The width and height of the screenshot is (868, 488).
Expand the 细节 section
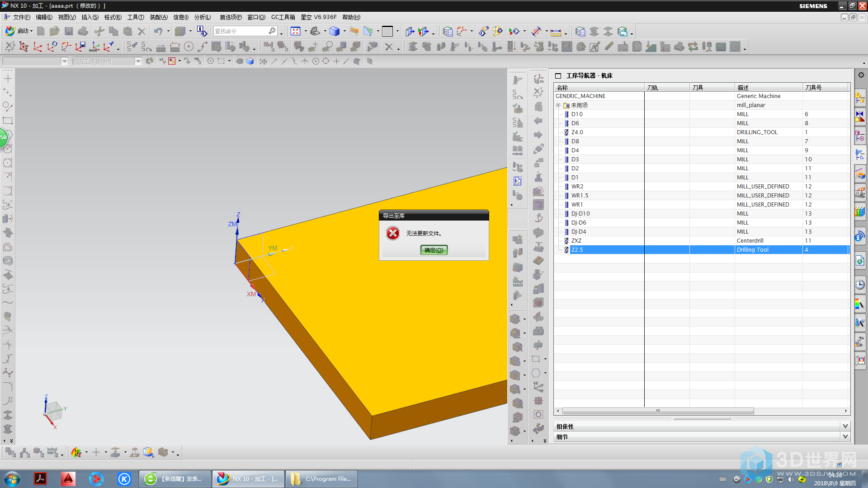[x=845, y=436]
